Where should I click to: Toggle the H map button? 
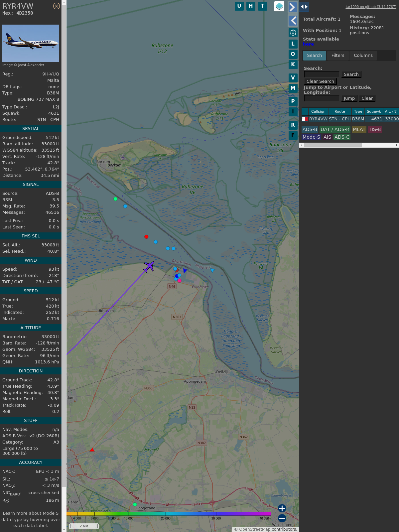pyautogui.click(x=251, y=6)
